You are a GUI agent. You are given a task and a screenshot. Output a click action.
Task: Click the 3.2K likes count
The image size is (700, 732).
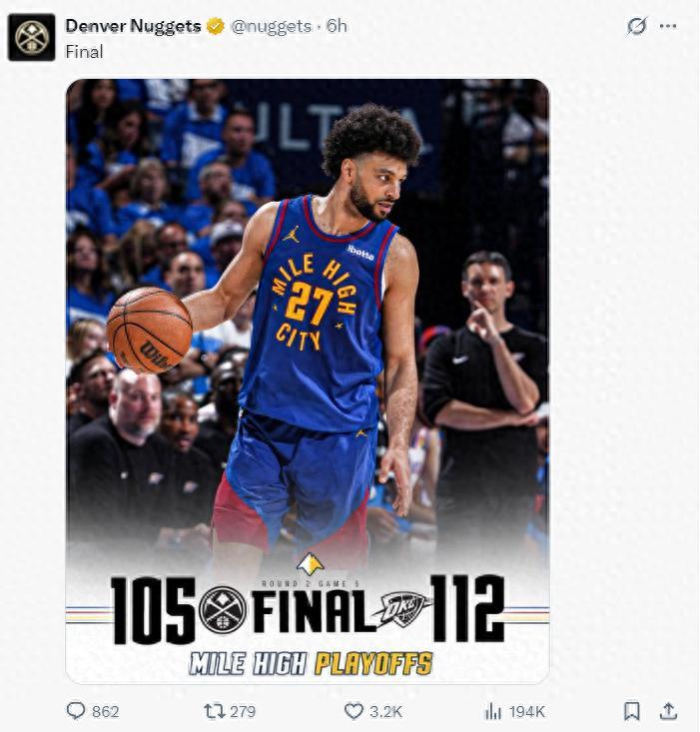click(385, 711)
